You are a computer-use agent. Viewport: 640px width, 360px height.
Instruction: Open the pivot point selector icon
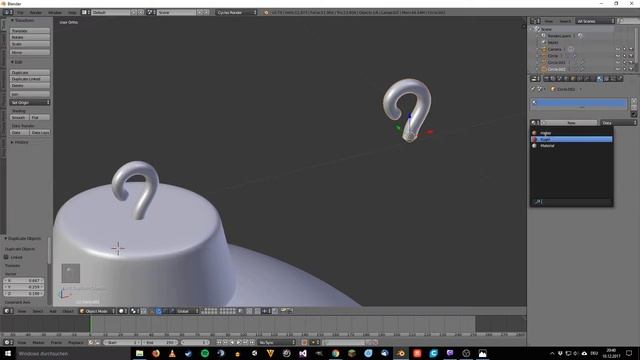point(134,311)
